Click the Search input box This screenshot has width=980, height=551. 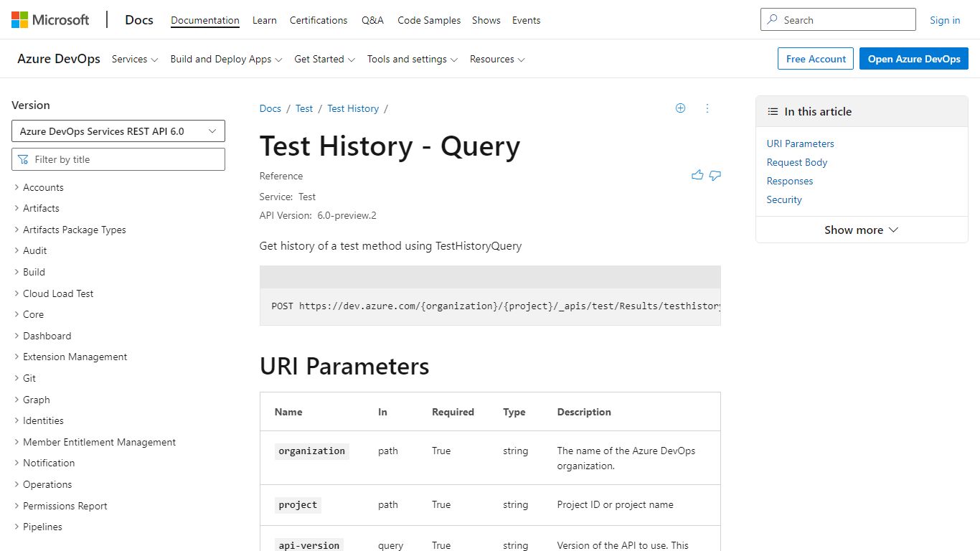pos(838,20)
